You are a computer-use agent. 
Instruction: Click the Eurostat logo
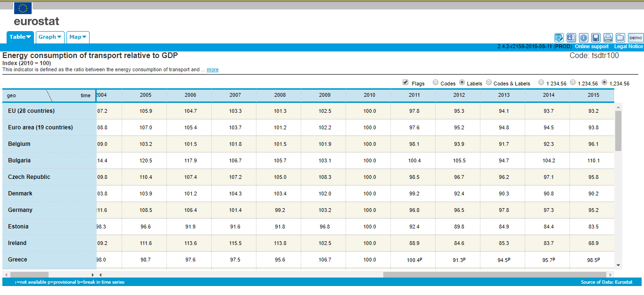[x=36, y=14]
